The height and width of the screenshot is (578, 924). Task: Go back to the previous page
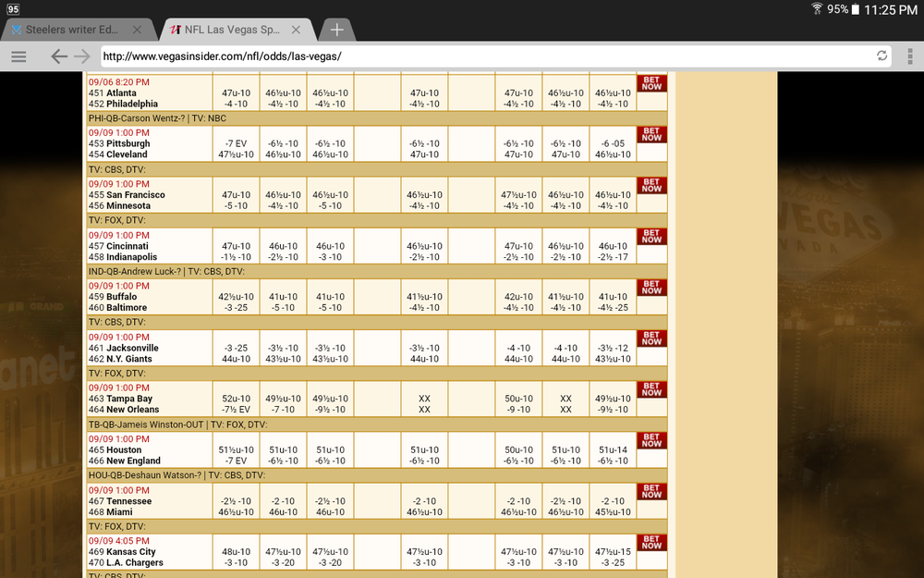click(59, 56)
